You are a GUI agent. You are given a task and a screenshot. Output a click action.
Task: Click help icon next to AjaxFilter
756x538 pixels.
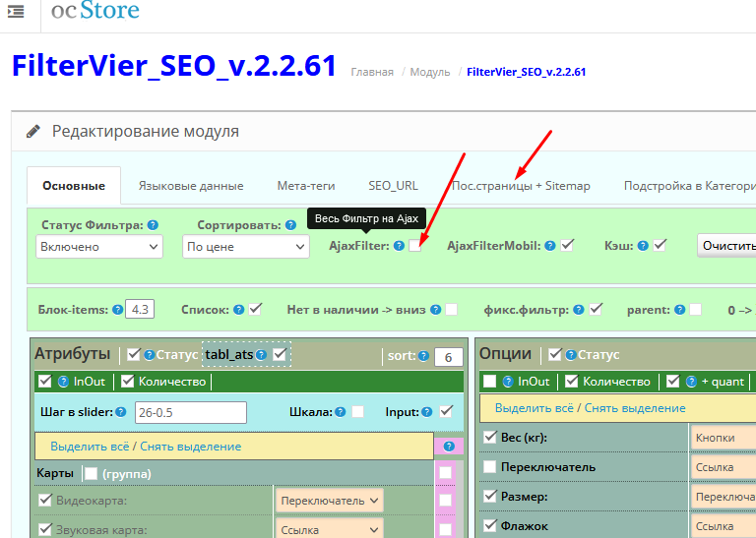(x=399, y=246)
